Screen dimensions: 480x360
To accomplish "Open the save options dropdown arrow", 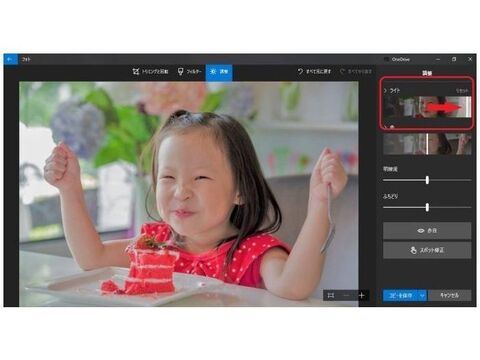I will pyautogui.click(x=422, y=295).
